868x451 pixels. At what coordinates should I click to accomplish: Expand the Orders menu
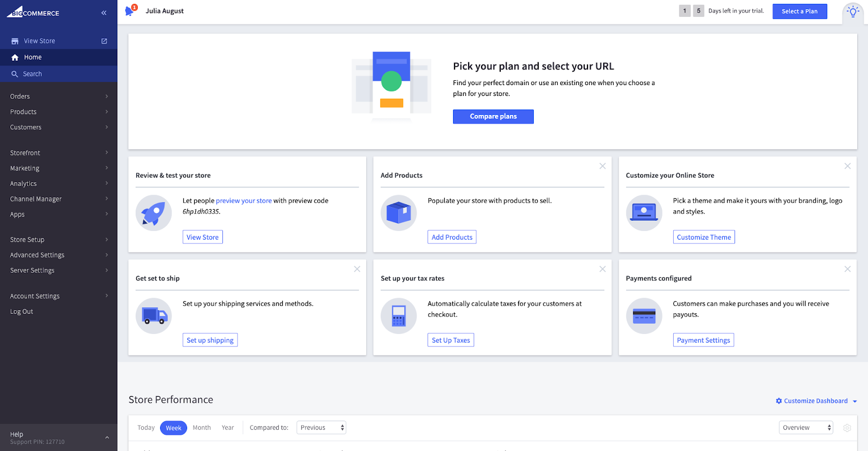(x=59, y=96)
